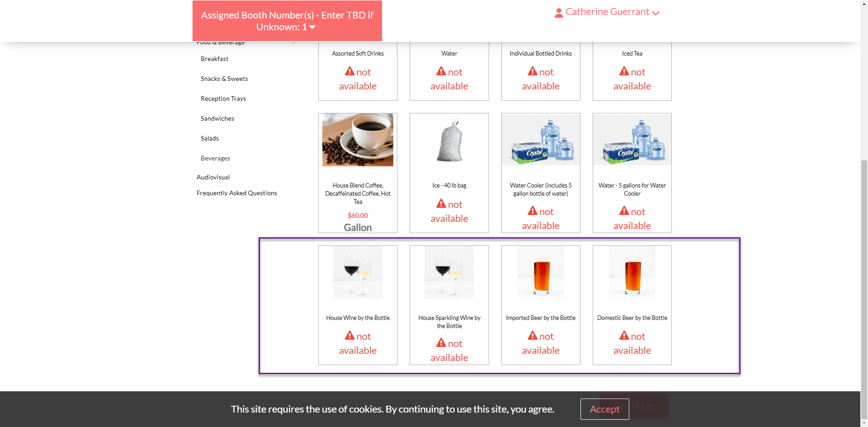Open the House Wine by the Bottle image
The image size is (868, 427).
358,272
